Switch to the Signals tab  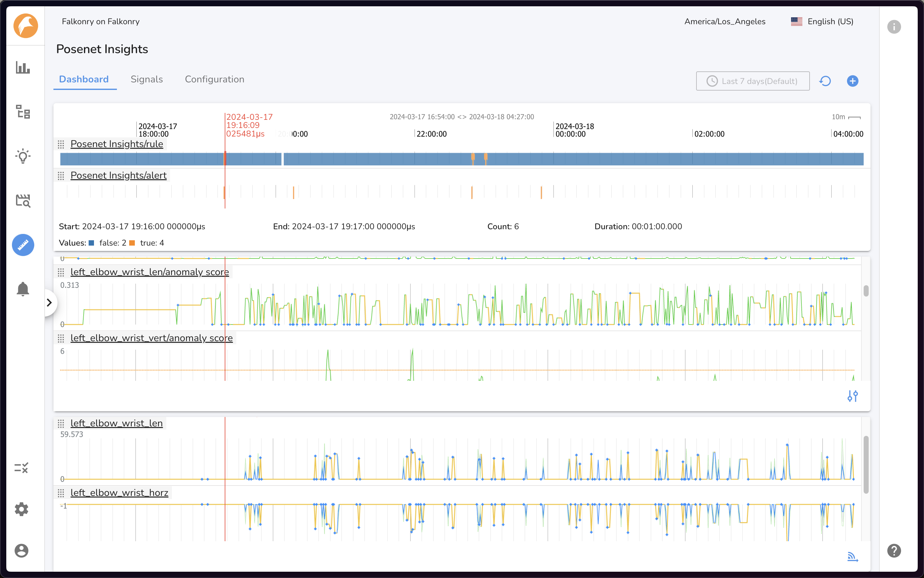click(x=147, y=79)
